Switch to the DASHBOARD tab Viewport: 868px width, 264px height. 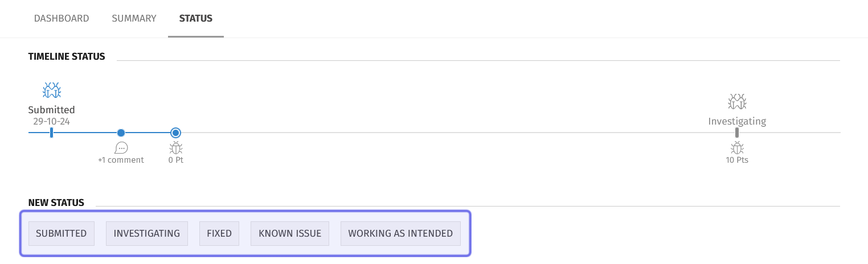click(62, 18)
